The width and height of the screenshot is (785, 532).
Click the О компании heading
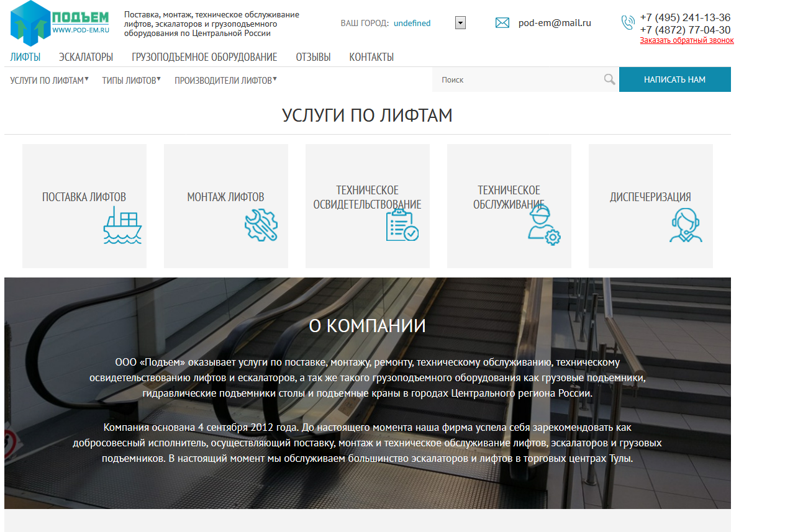[367, 326]
